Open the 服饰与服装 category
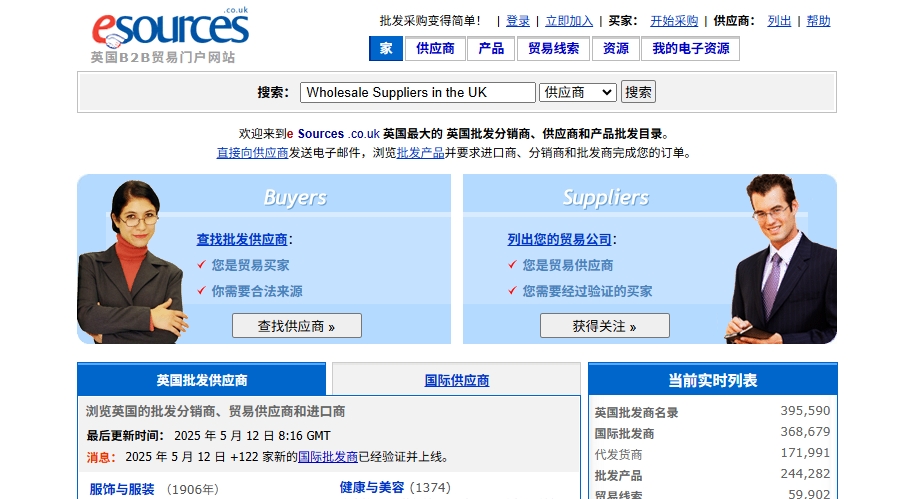The width and height of the screenshot is (900, 499). tap(122, 489)
